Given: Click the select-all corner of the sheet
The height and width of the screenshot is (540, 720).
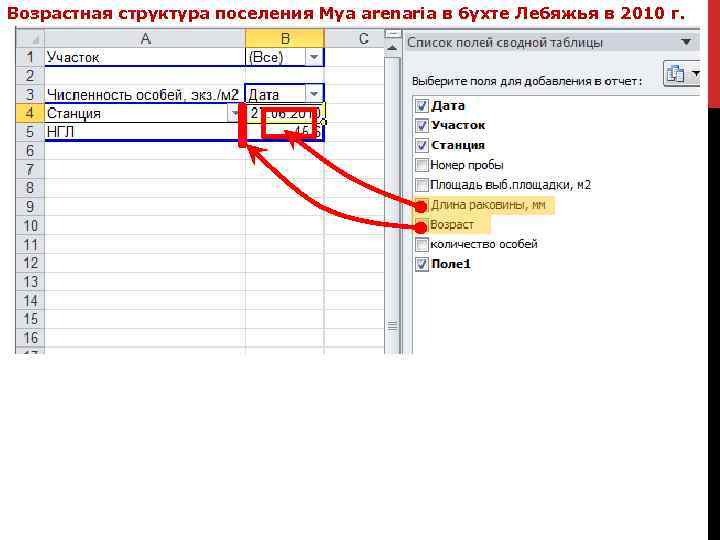Looking at the screenshot, I should click(x=30, y=39).
